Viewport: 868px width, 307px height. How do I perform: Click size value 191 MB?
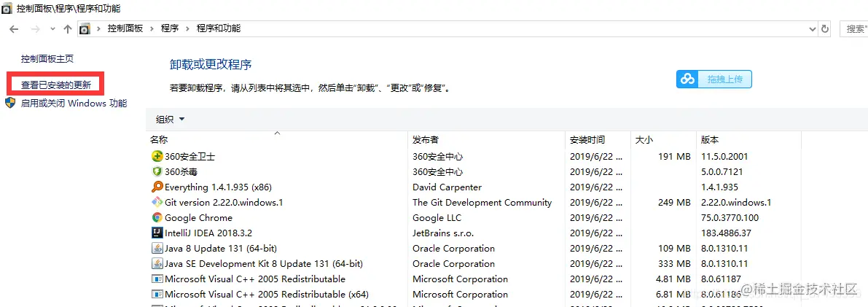coord(674,157)
